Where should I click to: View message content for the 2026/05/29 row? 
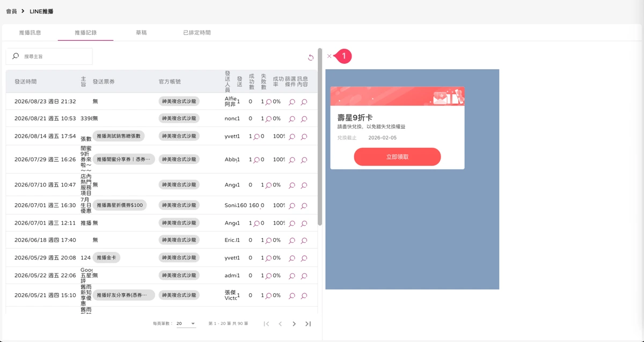[x=304, y=258]
